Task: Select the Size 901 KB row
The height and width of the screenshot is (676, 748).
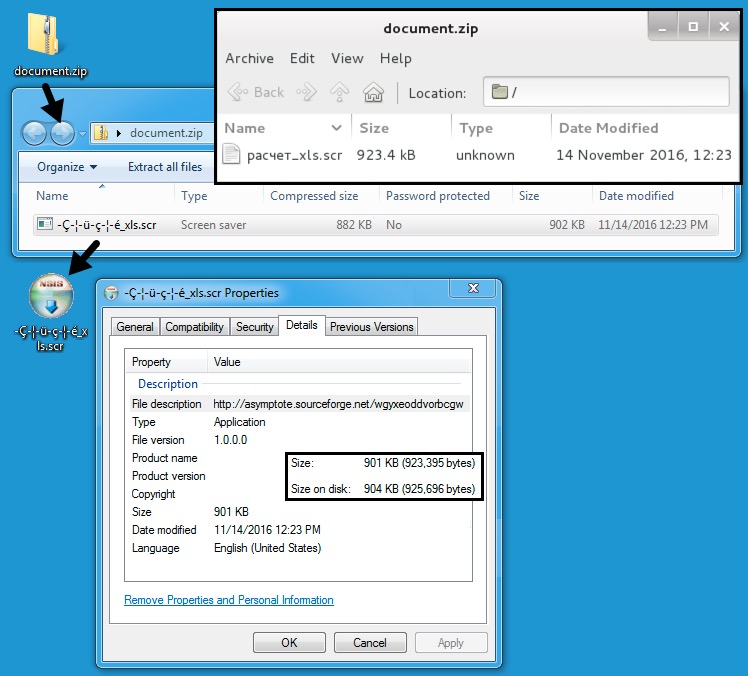Action: (x=300, y=512)
